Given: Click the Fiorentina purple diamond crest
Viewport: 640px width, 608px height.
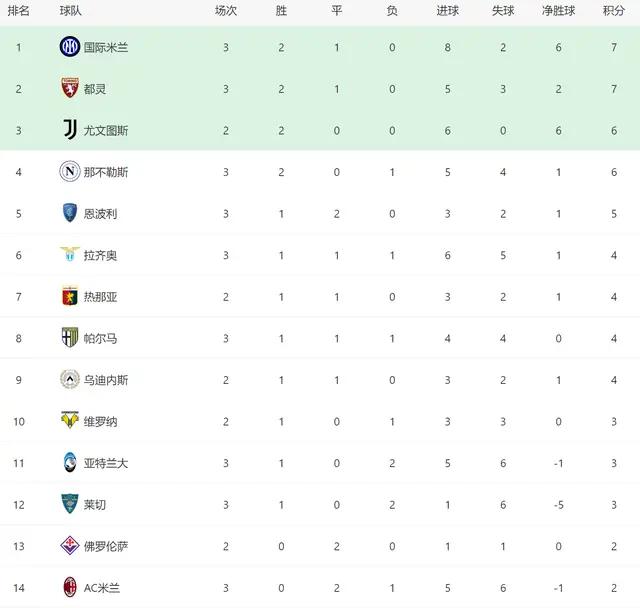Looking at the screenshot, I should click(x=70, y=546).
